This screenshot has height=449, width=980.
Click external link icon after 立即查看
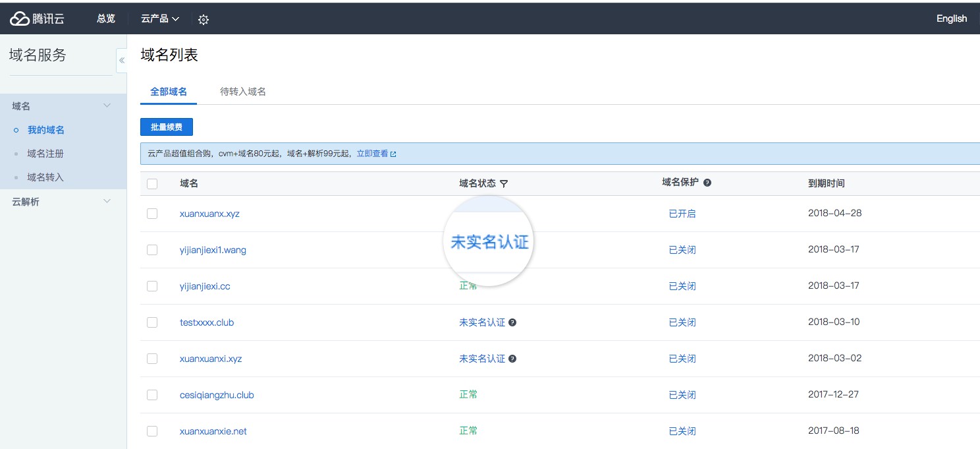(393, 154)
